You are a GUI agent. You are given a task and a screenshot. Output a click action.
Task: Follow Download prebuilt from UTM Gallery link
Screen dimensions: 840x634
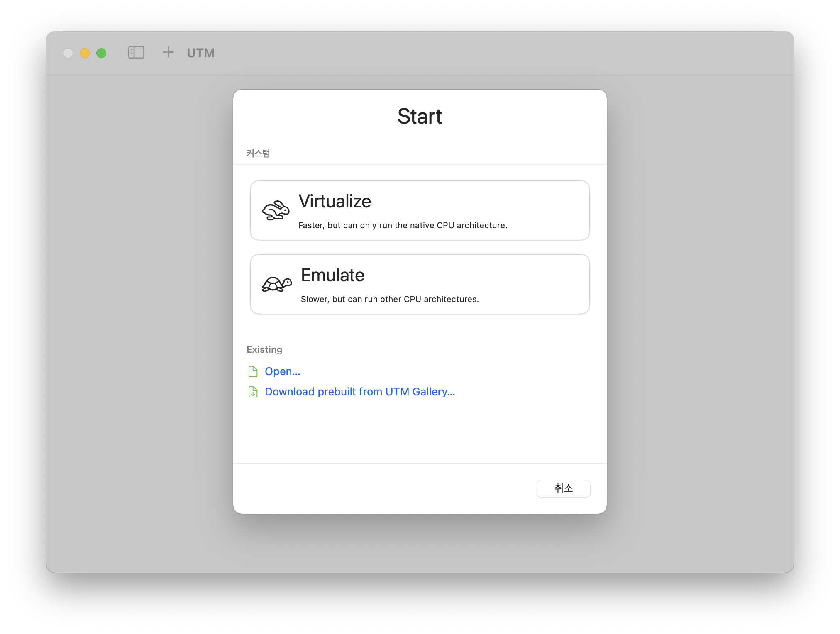pyautogui.click(x=359, y=392)
